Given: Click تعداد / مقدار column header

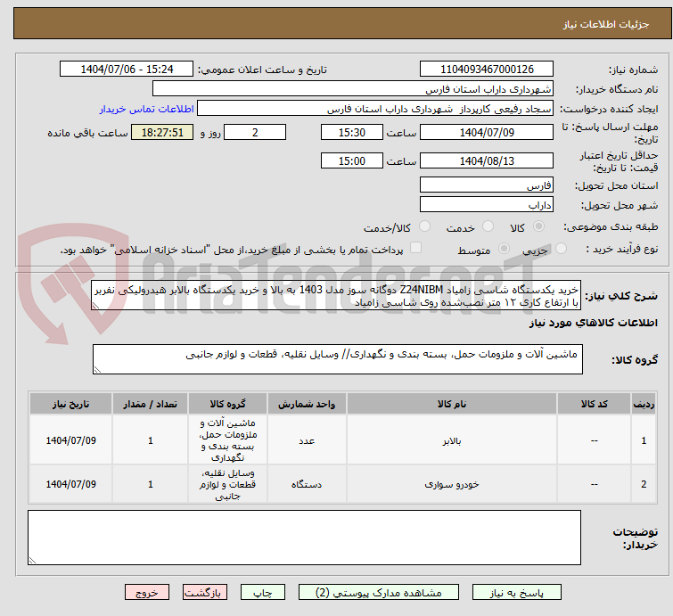Looking at the screenshot, I should tap(151, 404).
